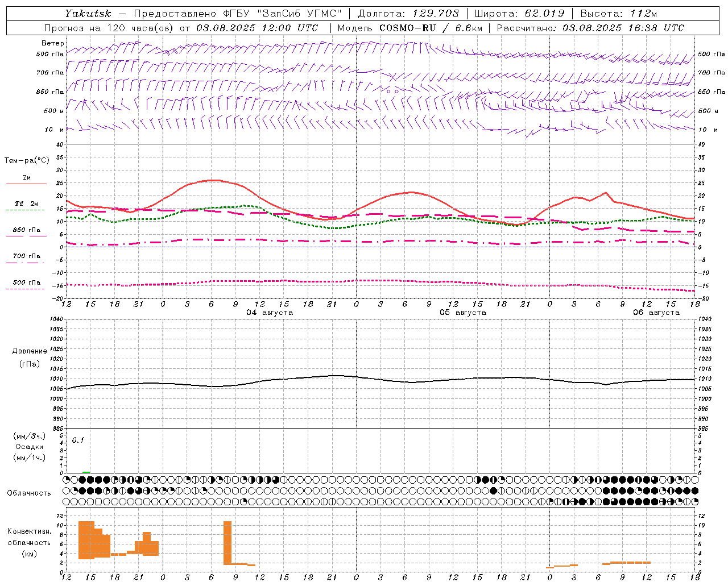This screenshot has height=582, width=728.
Task: Click the (мм/3ч.) unit label
Action: point(30,436)
